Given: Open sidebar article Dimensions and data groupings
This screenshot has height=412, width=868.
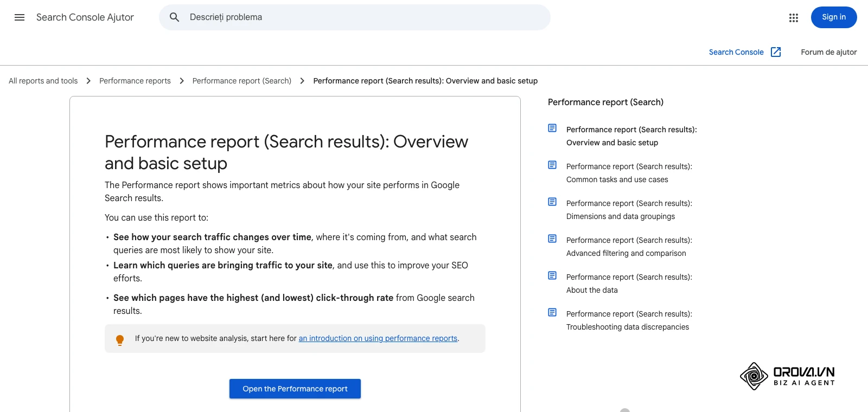Looking at the screenshot, I should coord(629,210).
